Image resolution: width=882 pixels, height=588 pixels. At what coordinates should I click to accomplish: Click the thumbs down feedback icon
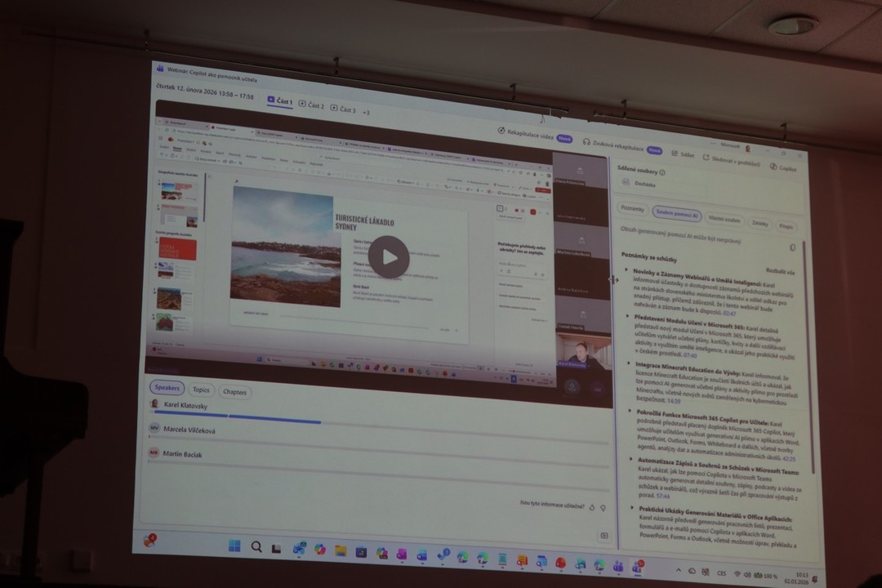(603, 508)
